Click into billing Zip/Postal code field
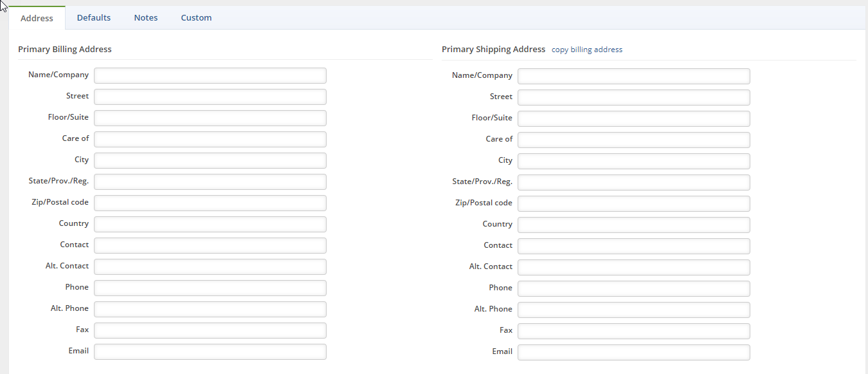Screen dimensions: 868x374 210,203
